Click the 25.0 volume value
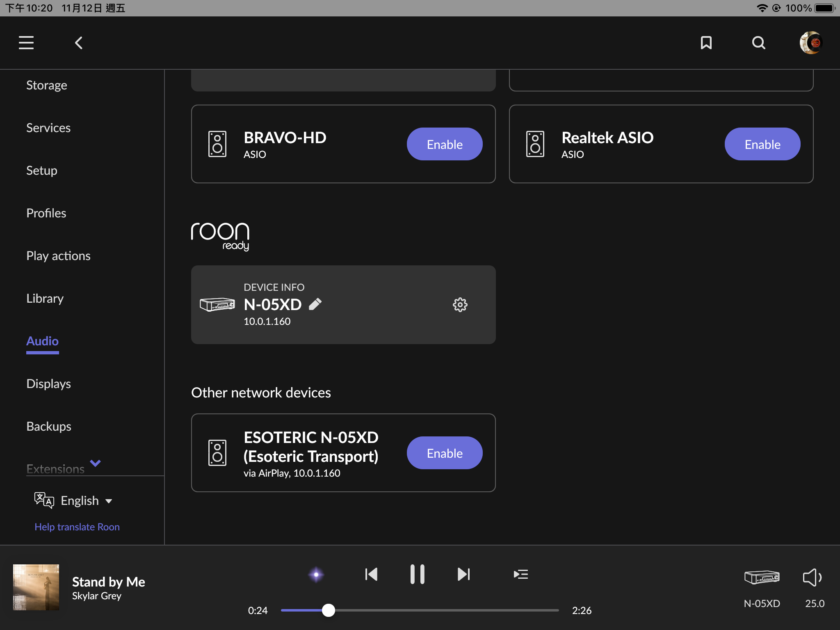 coord(815,603)
